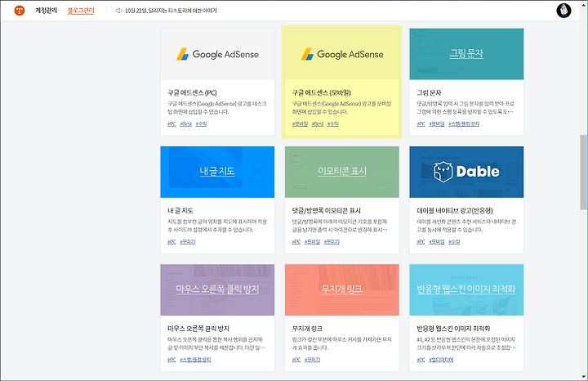Image resolution: width=588 pixels, height=381 pixels.
Task: Open the profile avatar menu
Action: pos(563,11)
